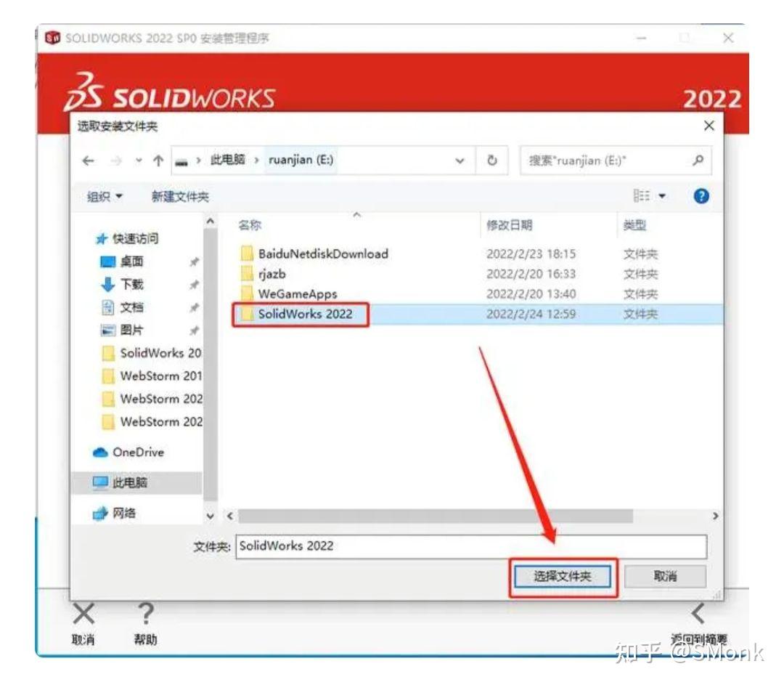Click 取消 button in folder dialog

pyautogui.click(x=665, y=577)
